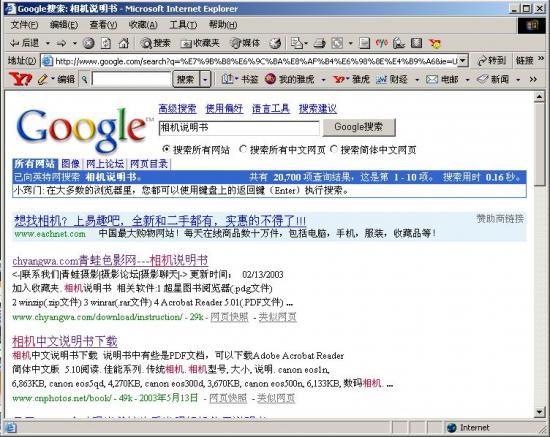Open 相机中文说明书下载 result link
Image resolution: width=550 pixels, height=437 pixels.
click(65, 341)
